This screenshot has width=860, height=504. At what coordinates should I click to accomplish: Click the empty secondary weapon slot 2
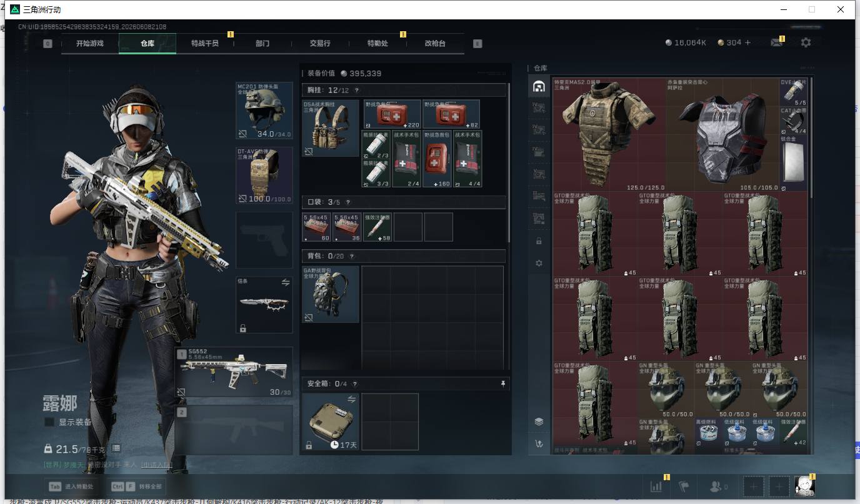[234, 430]
